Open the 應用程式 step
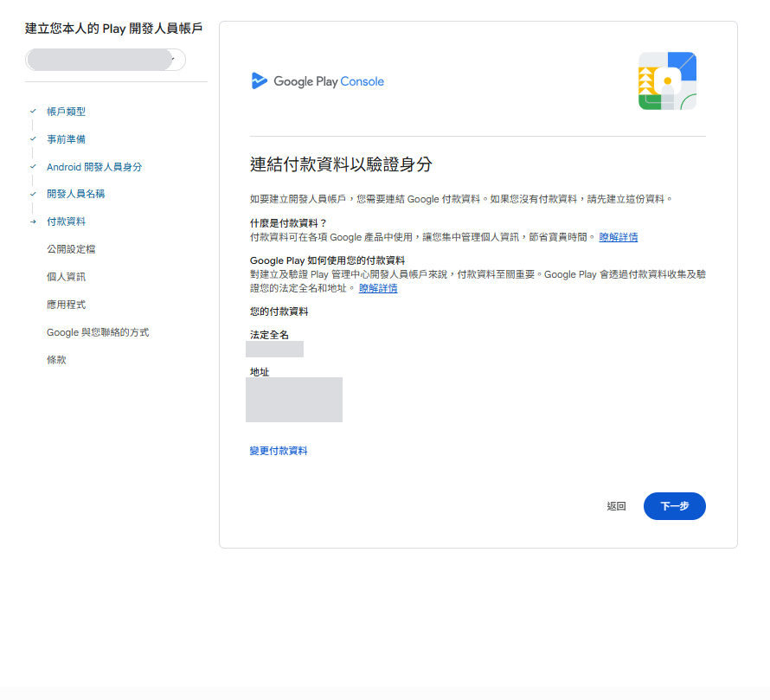This screenshot has height=700, width=770. pyautogui.click(x=66, y=305)
